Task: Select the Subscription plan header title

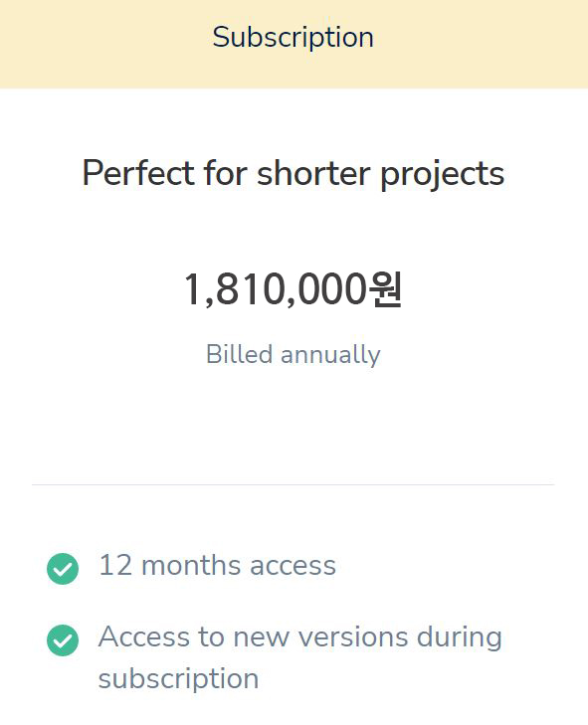Action: tap(294, 38)
